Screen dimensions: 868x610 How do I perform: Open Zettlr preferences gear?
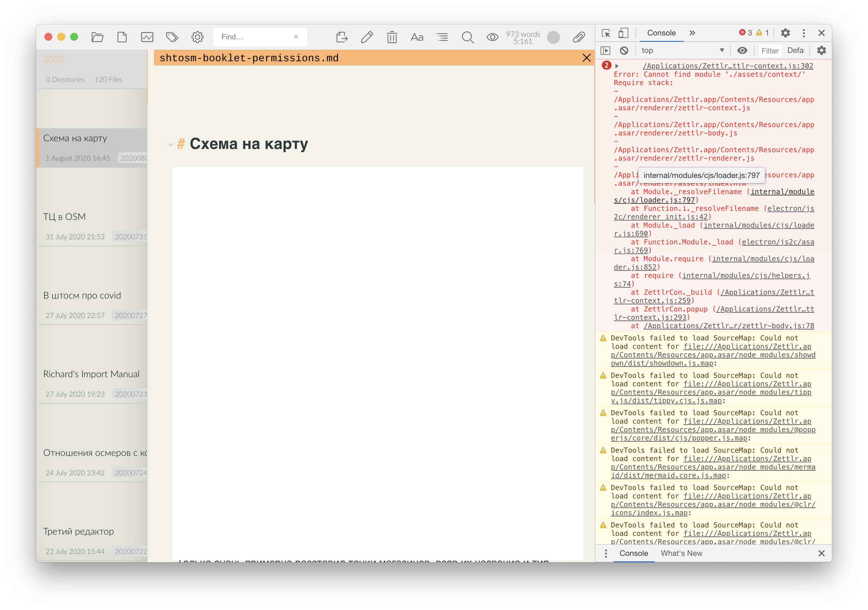tap(197, 37)
